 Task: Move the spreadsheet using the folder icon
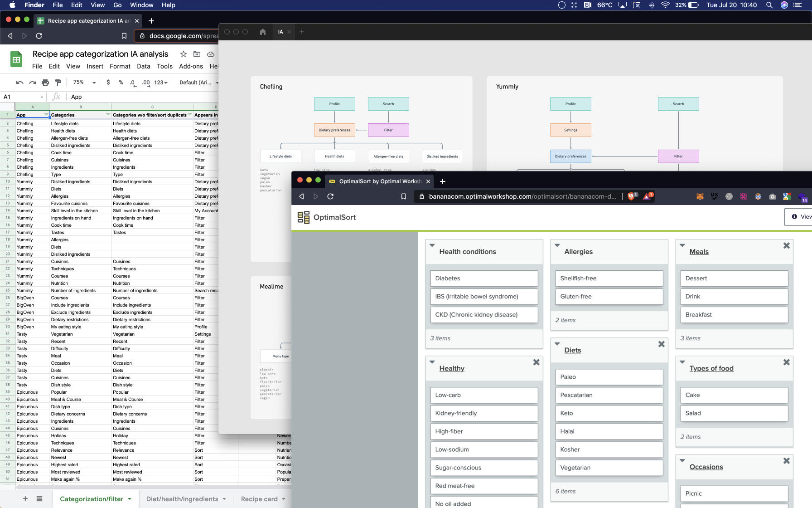click(197, 54)
